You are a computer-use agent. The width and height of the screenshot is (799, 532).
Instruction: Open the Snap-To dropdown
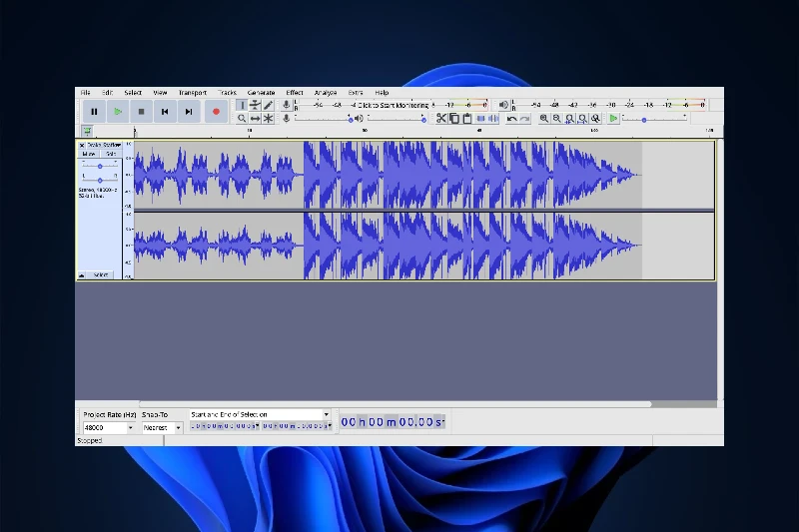(178, 427)
